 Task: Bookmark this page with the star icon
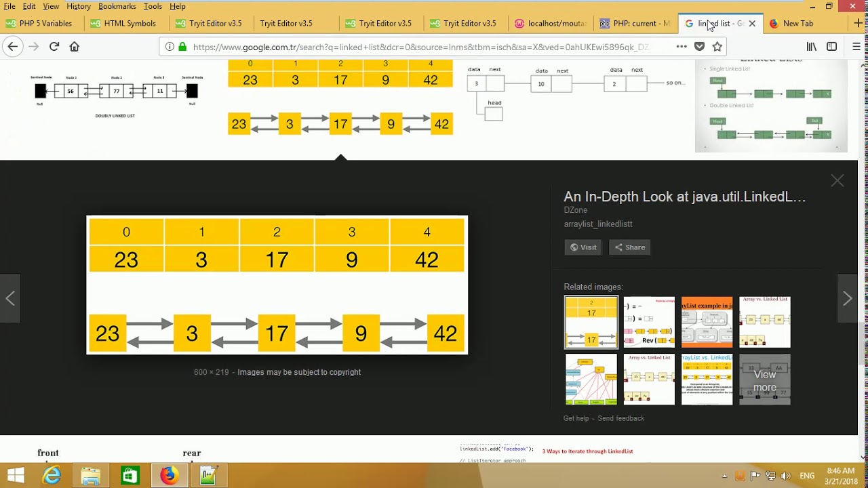click(x=717, y=47)
